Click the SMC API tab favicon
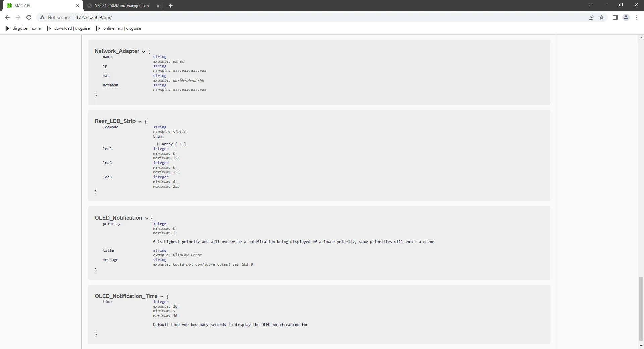Image resolution: width=644 pixels, height=349 pixels. (x=9, y=6)
